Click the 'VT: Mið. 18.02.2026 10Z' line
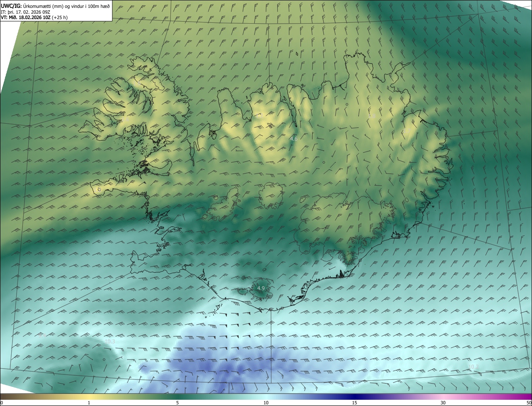Viewport: 532px width, 406px height. coord(34,17)
